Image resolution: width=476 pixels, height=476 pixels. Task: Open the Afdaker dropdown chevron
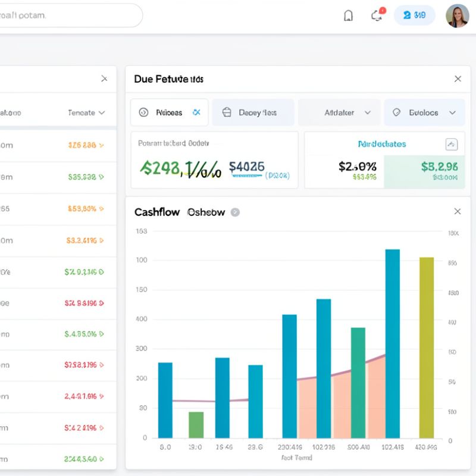pyautogui.click(x=368, y=112)
